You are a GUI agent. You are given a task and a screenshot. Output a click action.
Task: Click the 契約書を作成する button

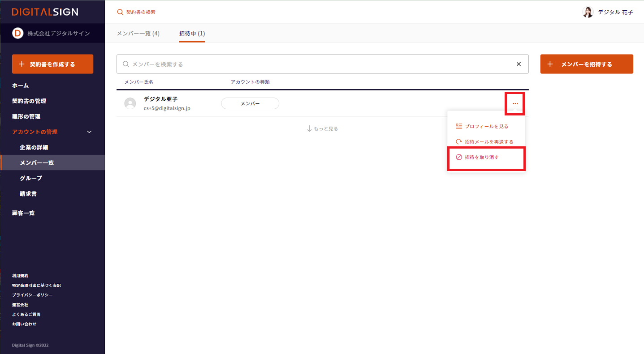52,64
